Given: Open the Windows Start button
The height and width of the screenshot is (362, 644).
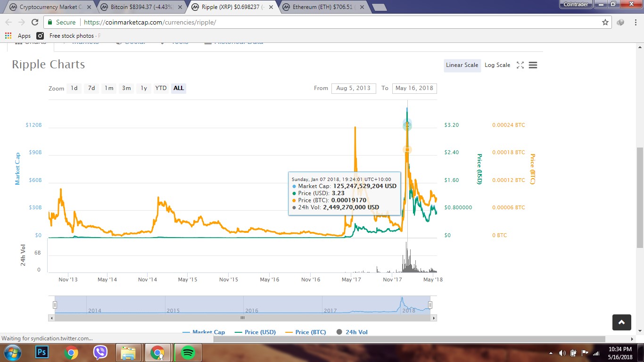Looking at the screenshot, I should point(12,353).
